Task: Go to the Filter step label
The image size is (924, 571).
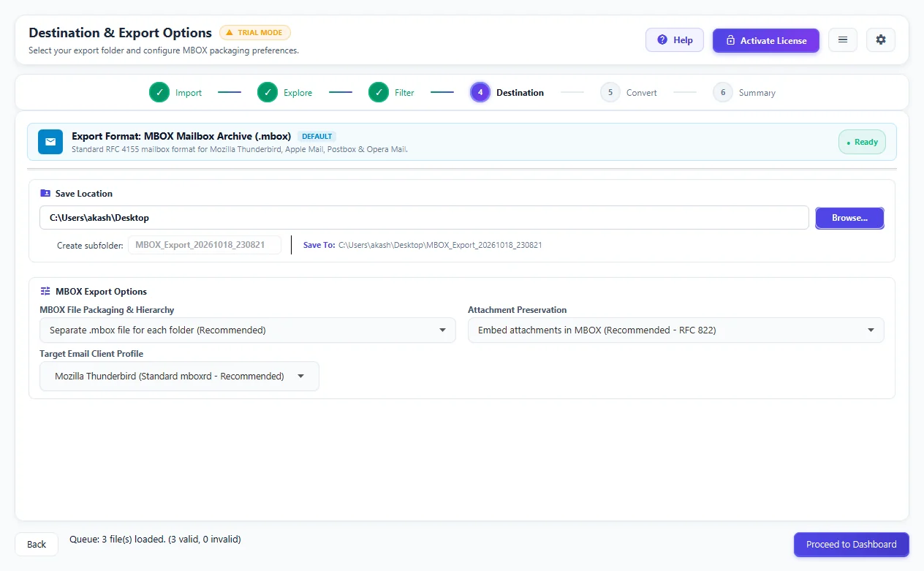Action: (404, 93)
